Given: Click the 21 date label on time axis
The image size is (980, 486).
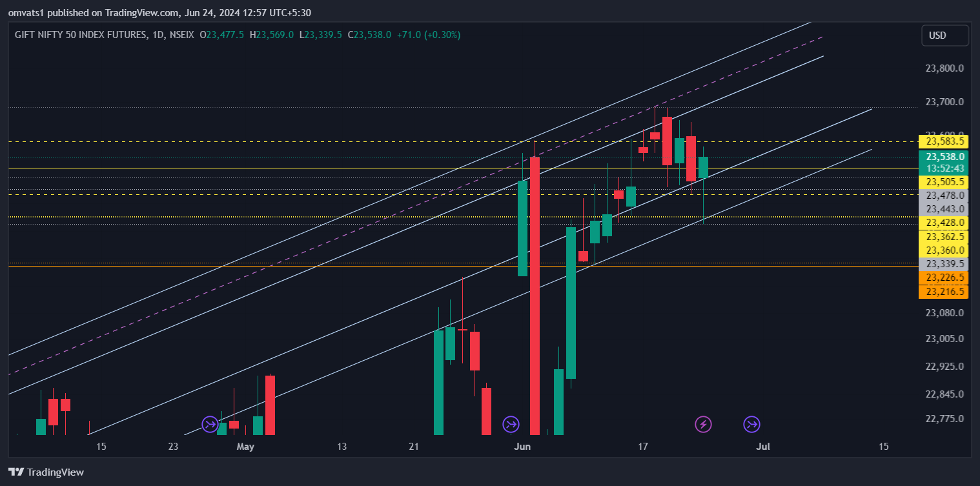Looking at the screenshot, I should coord(414,447).
